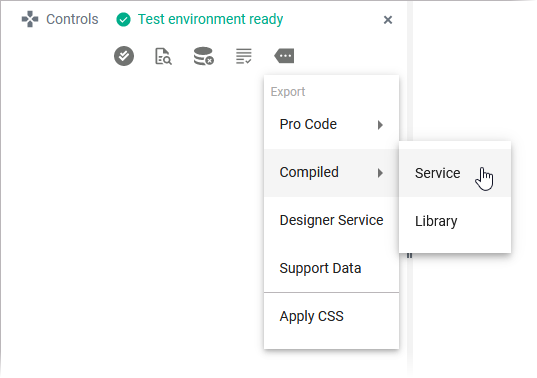Select Apply CSS menu item
The width and height of the screenshot is (537, 378).
click(x=331, y=316)
